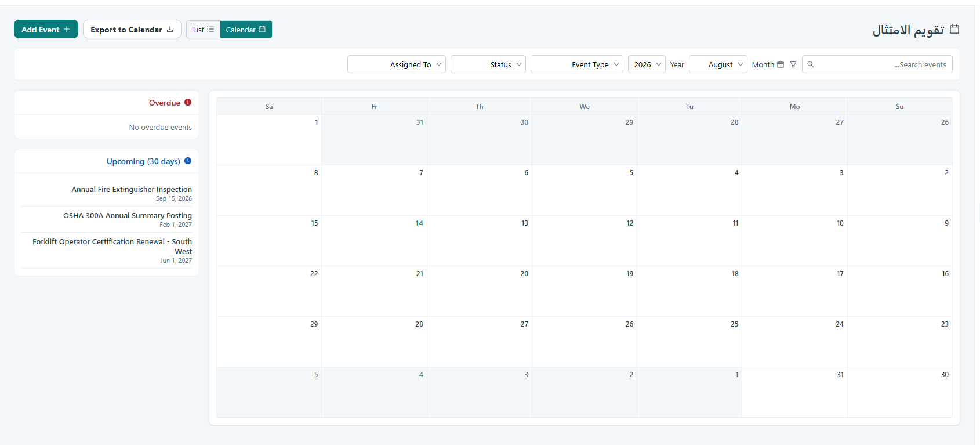The width and height of the screenshot is (980, 445).
Task: Select August 20 calendar cell
Action: point(480,291)
